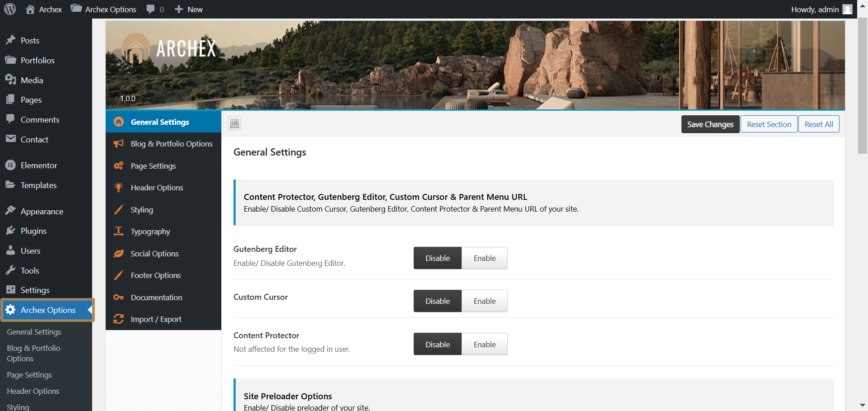Viewport: 868px width, 411px height.
Task: Click the Templates folder icon
Action: [x=11, y=185]
